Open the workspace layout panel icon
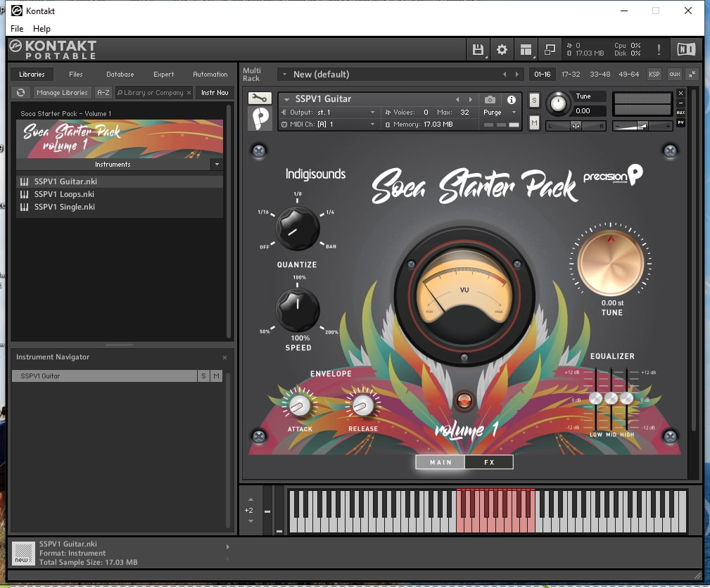The image size is (710, 588). [x=526, y=49]
